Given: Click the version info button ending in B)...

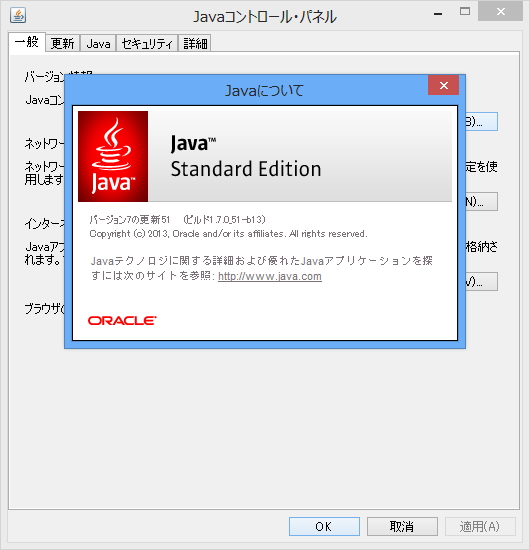Looking at the screenshot, I should click(482, 122).
